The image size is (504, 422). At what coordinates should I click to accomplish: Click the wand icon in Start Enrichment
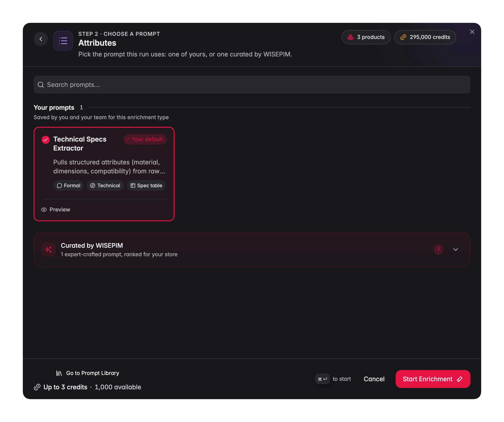coord(460,379)
